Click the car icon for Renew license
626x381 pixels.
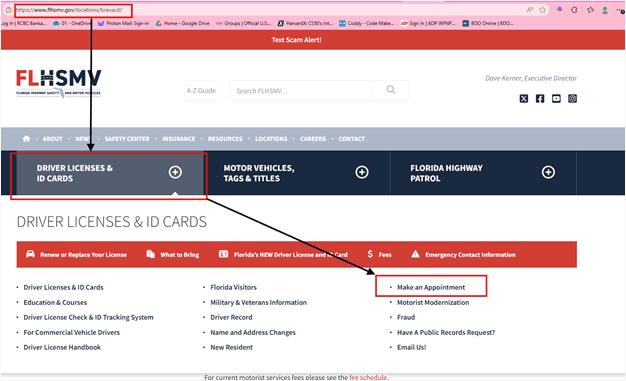pyautogui.click(x=30, y=254)
